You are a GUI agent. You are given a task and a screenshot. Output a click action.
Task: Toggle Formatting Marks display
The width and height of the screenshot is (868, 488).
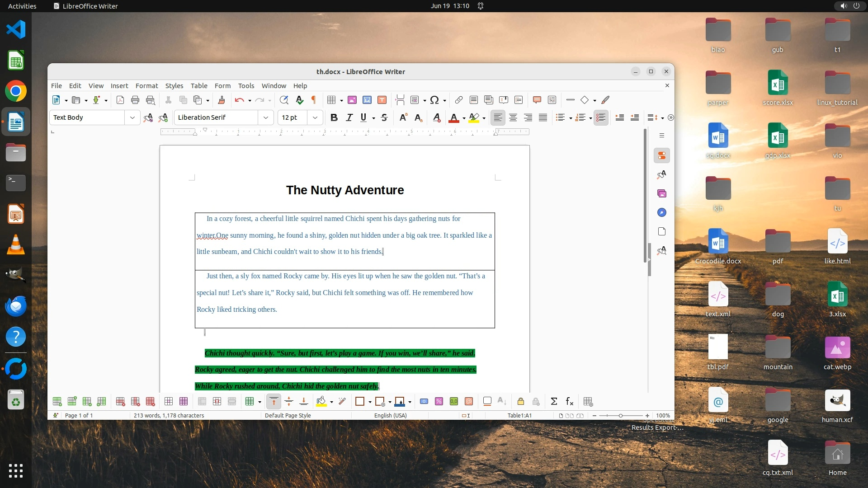coord(313,100)
